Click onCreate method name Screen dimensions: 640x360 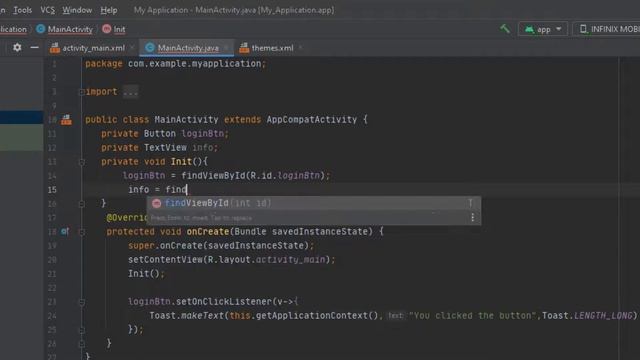[208, 231]
